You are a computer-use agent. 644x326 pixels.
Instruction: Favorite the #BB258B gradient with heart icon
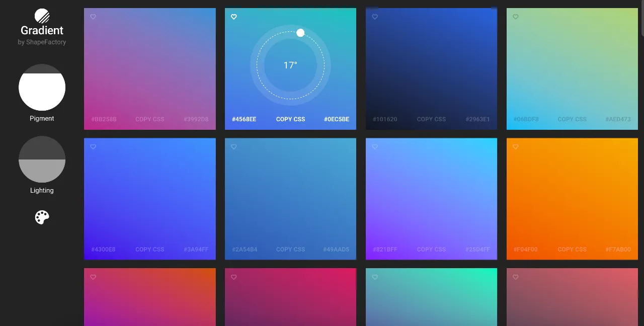93,17
